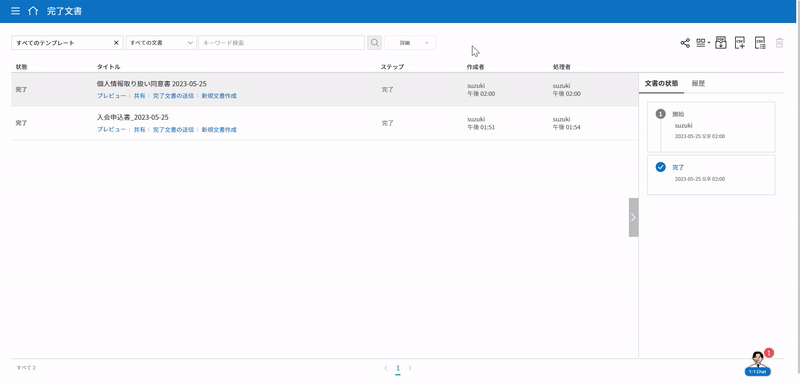Image resolution: width=800 pixels, height=385 pixels.
Task: Go to home via the house icon
Action: (x=33, y=11)
